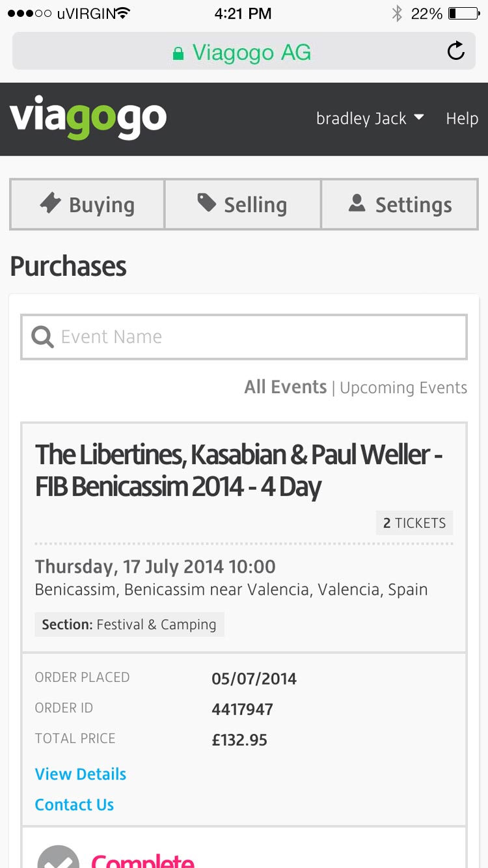This screenshot has height=868, width=488.
Task: Tap the Wi-Fi signal icon
Action: 121,13
